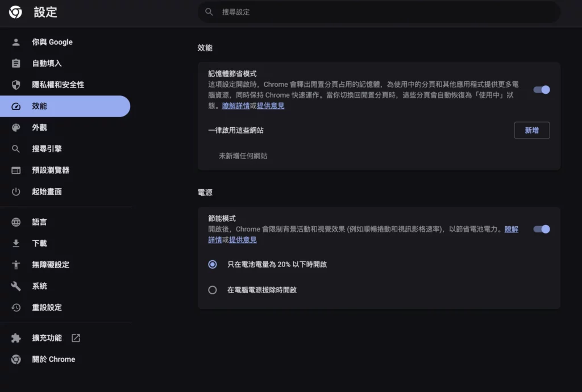This screenshot has height=392, width=582.
Task: Open 重設設定 page
Action: coord(65,307)
